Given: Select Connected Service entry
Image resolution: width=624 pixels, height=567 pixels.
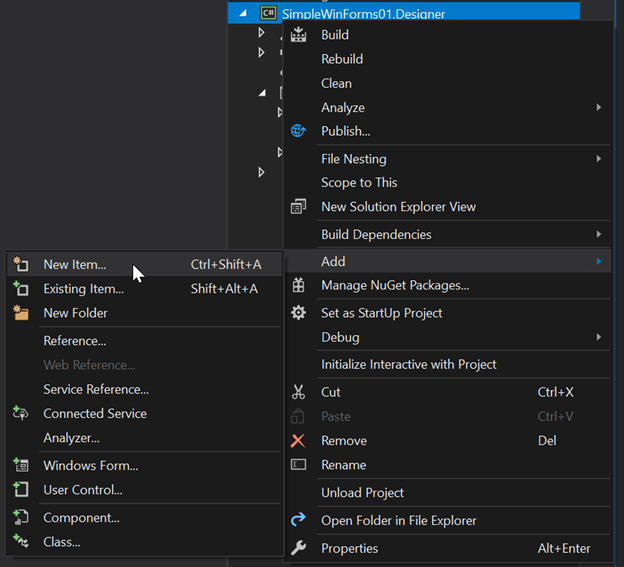Looking at the screenshot, I should [x=144, y=413].
